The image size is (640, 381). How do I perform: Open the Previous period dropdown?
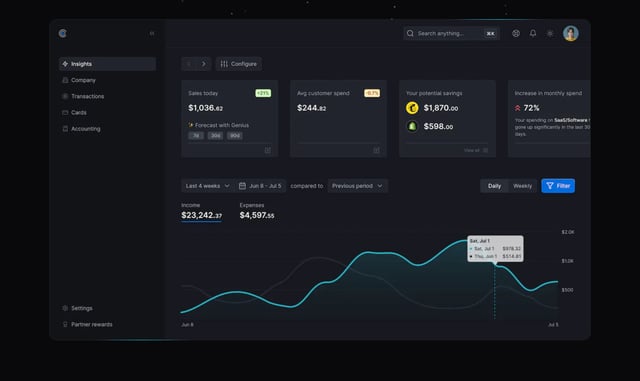(x=358, y=186)
